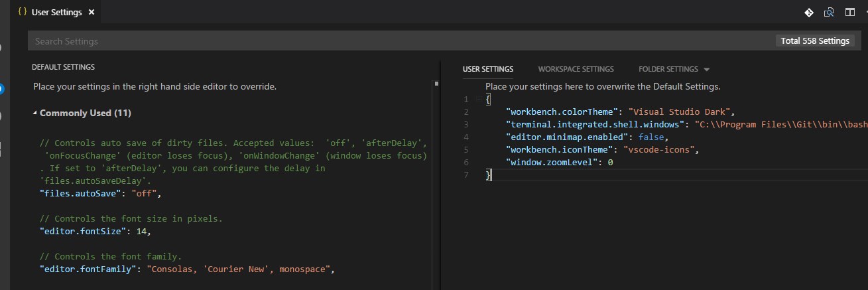Screen dimensions: 868x290
Task: Click into the Search Settings field
Action: 398,41
